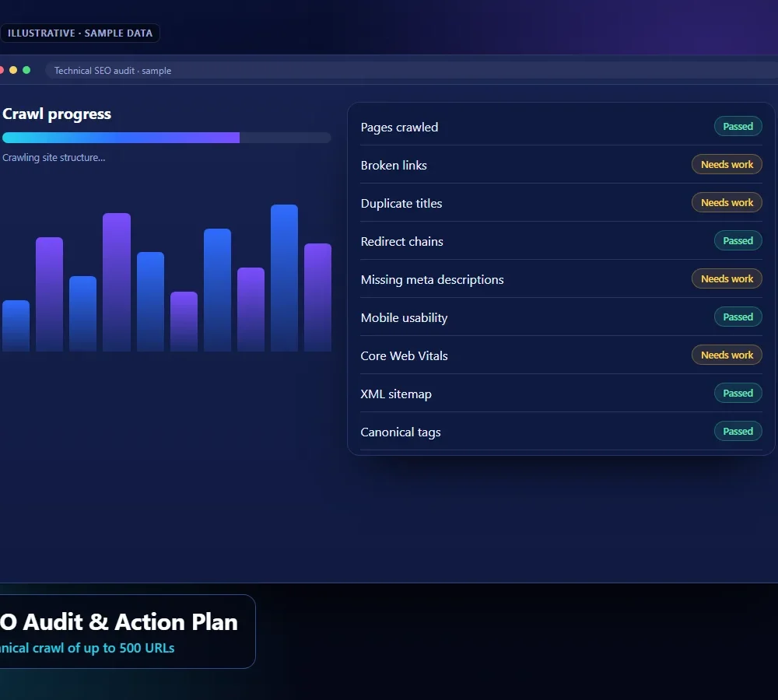Select the "Technical SEO audit · sample" address bar

[412, 71]
